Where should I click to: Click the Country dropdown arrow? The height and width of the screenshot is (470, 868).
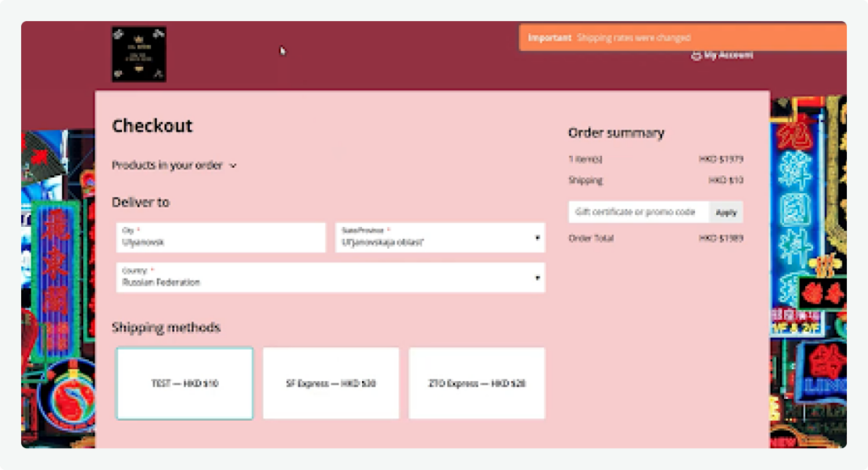tap(537, 278)
